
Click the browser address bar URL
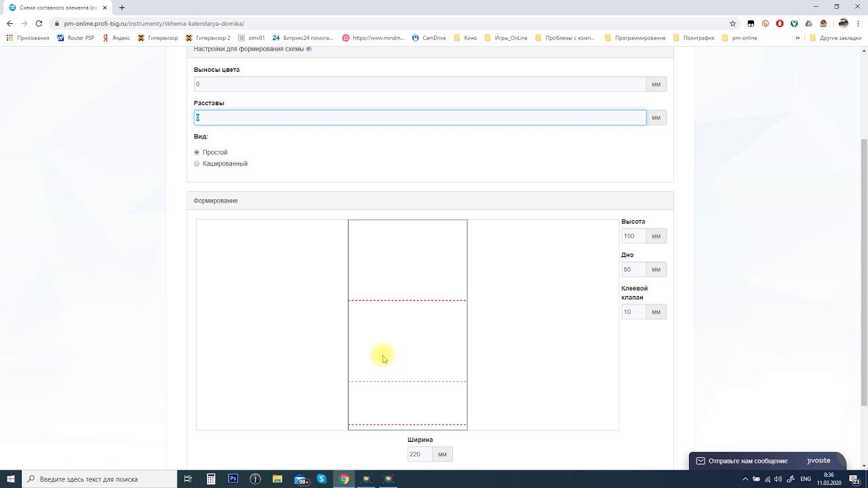coord(154,23)
